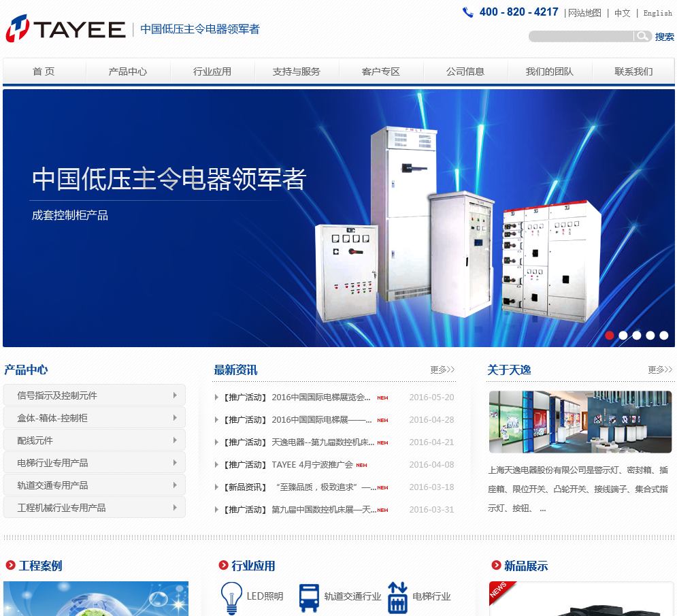Click red arrow icon beside 工程案例
Image resolution: width=677 pixels, height=616 pixels.
(x=10, y=565)
